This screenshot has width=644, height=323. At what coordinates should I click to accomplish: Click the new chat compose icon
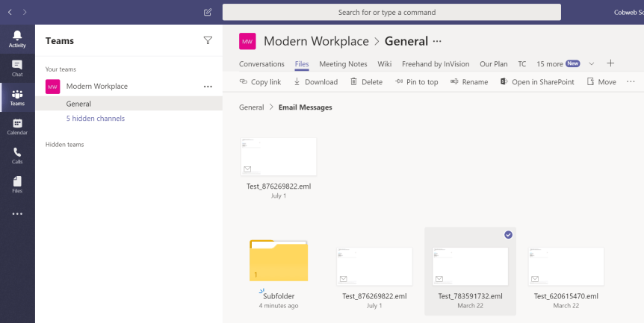(208, 13)
